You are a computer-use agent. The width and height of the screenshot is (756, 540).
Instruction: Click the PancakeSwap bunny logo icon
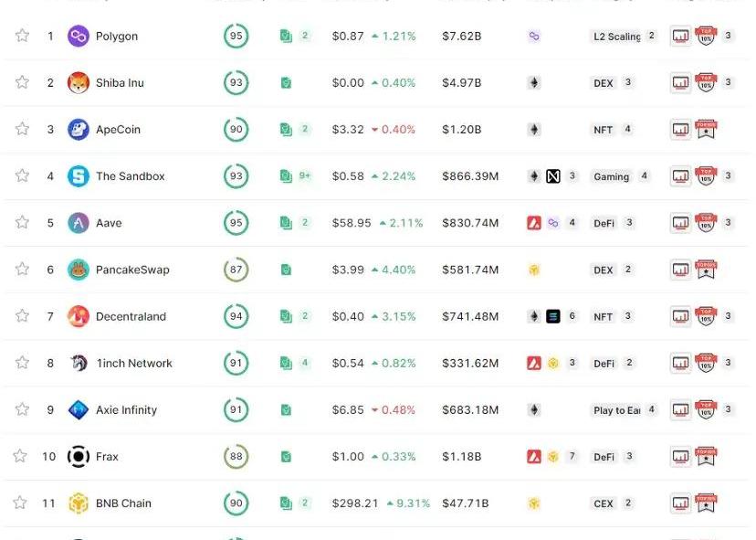point(79,270)
